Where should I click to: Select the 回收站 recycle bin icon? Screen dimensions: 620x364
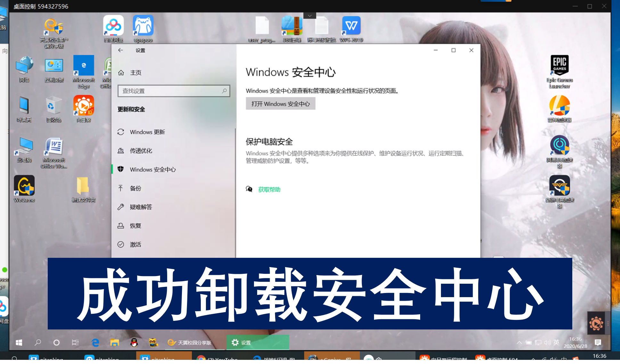click(53, 109)
